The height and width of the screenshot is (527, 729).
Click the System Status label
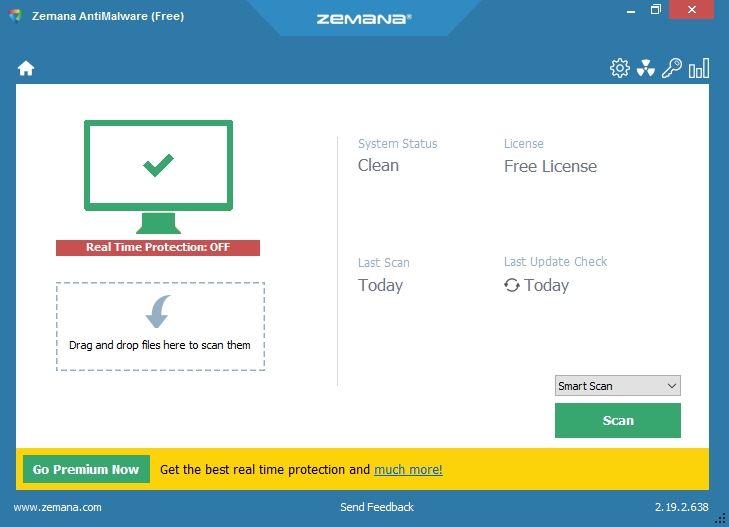tap(398, 144)
